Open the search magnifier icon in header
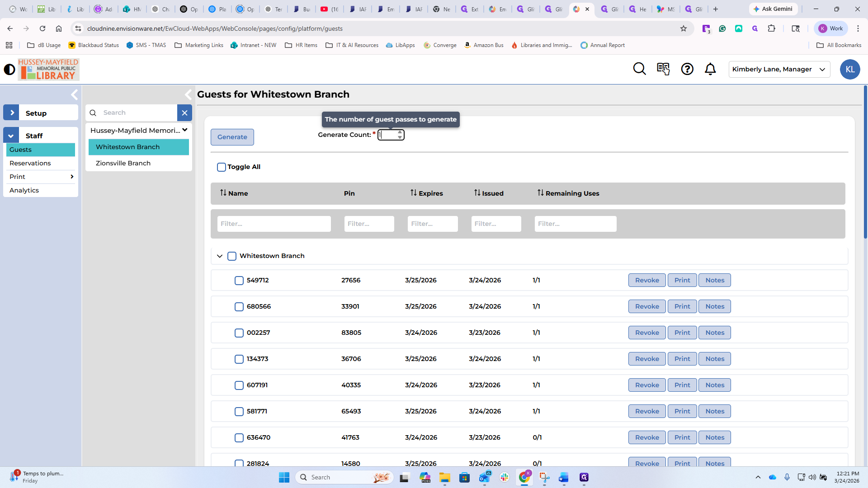Viewport: 868px width, 488px height. click(x=639, y=69)
